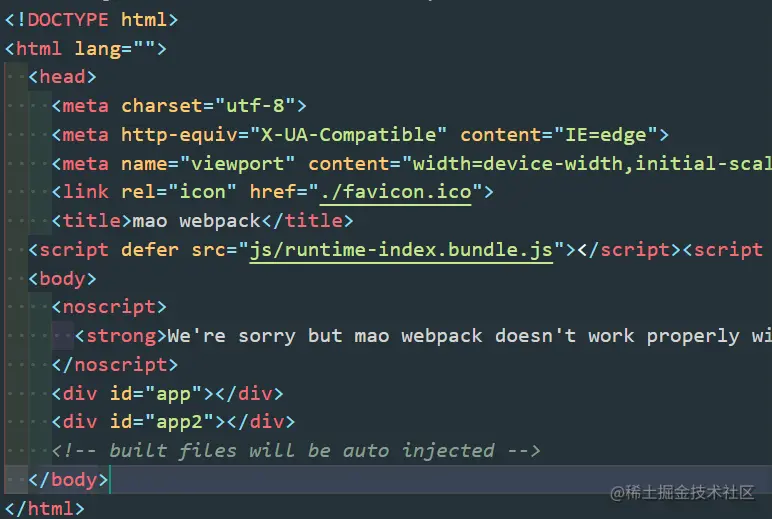Select the meta charset utf-8 line
This screenshot has width=772, height=519.
click(179, 105)
